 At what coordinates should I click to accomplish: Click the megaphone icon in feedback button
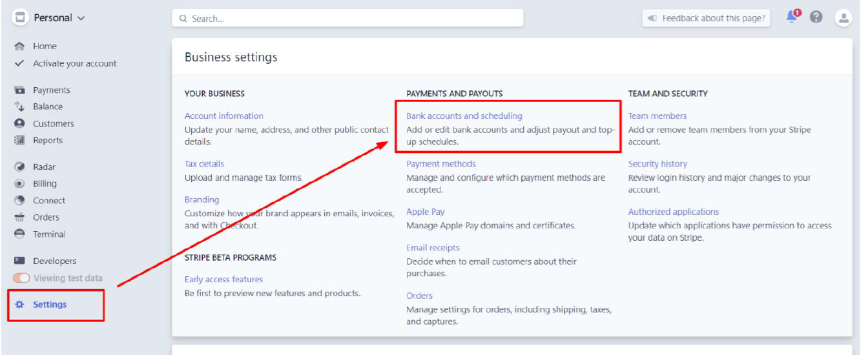click(652, 18)
